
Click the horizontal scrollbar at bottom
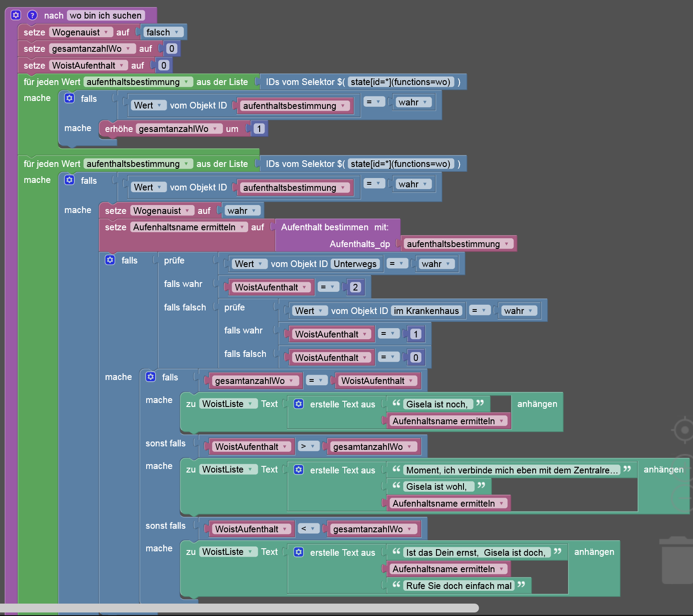click(x=239, y=608)
